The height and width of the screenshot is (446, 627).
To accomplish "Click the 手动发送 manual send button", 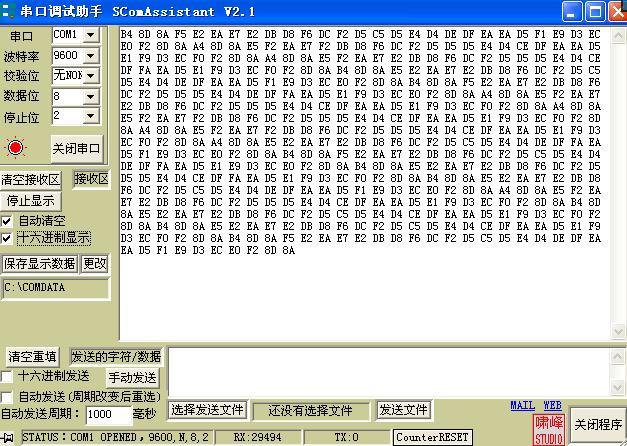I will [132, 377].
